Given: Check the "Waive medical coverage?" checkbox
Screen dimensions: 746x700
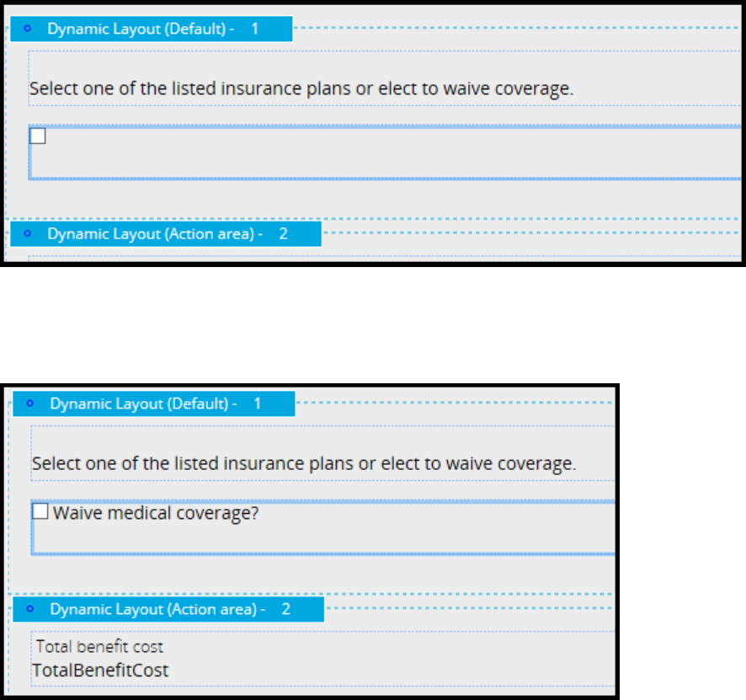Looking at the screenshot, I should click(x=40, y=511).
